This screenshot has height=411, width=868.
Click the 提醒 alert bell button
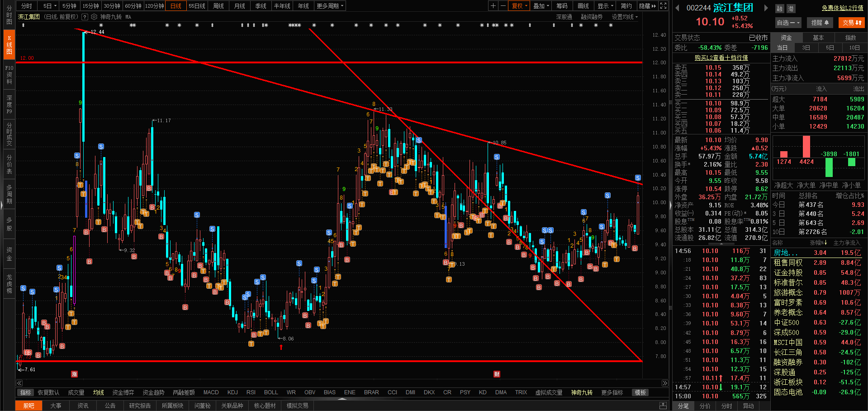820,23
